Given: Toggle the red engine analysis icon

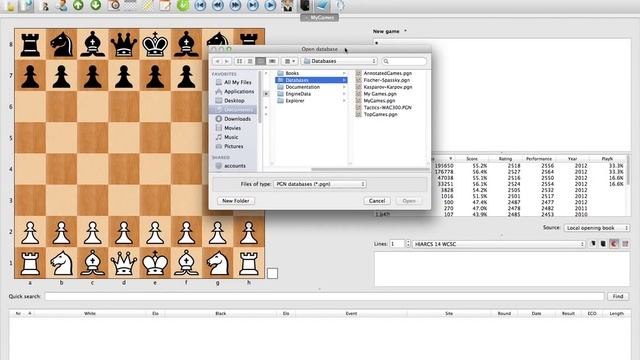Looking at the screenshot, I should pos(614,244).
